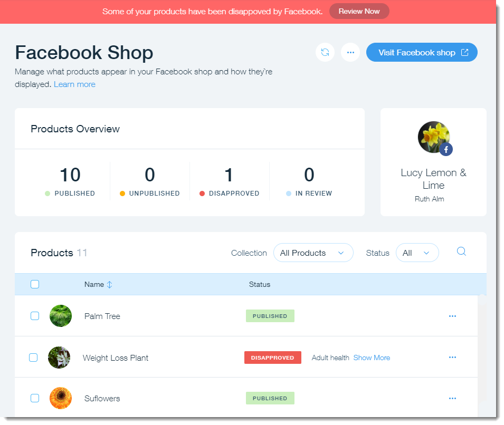Image resolution: width=504 pixels, height=425 pixels.
Task: Open the Status All filter dropdown
Action: pyautogui.click(x=417, y=253)
